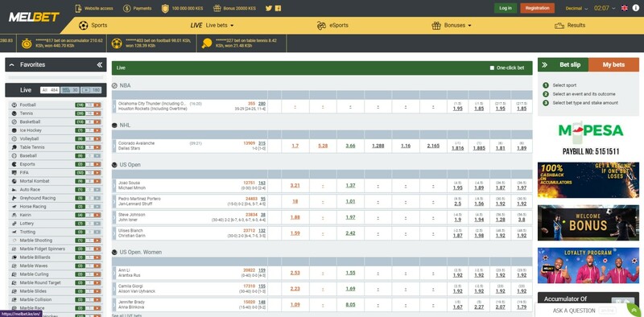Select Mortal Kombat in the Live list
The width and height of the screenshot is (644, 317).
pos(35,181)
